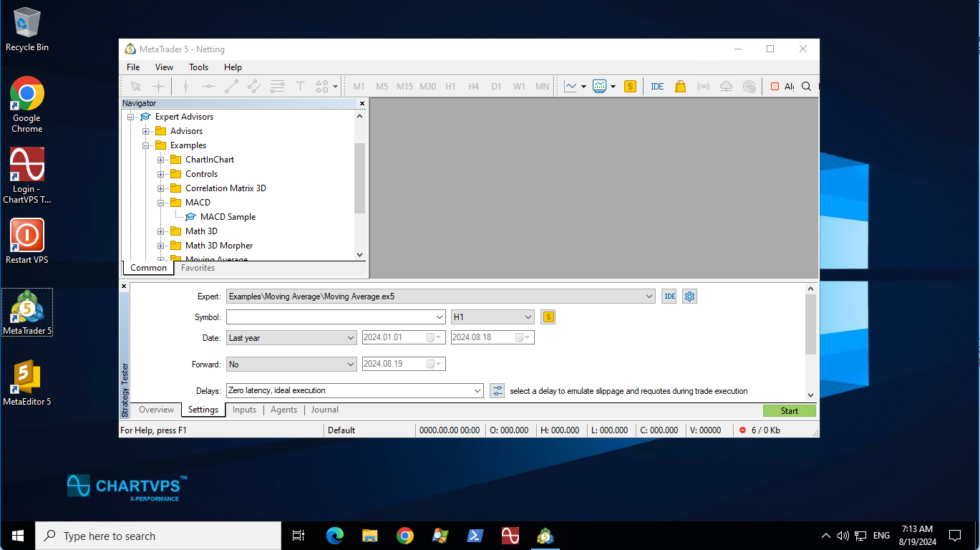Click the delay settings sliders icon beside Delays
Viewport: 980px width, 550px height.
(x=497, y=391)
